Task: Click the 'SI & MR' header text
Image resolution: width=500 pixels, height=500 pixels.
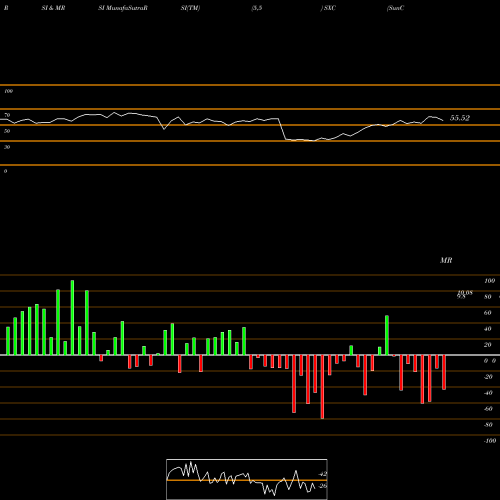Action: tap(53, 8)
